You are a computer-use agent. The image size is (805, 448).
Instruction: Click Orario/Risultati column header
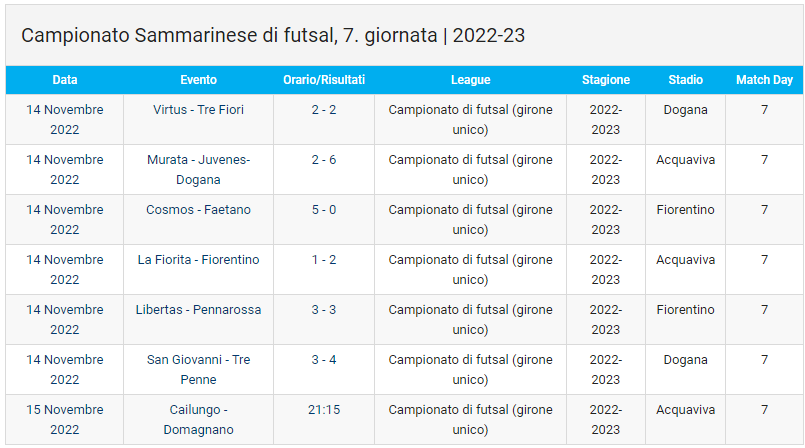point(323,80)
